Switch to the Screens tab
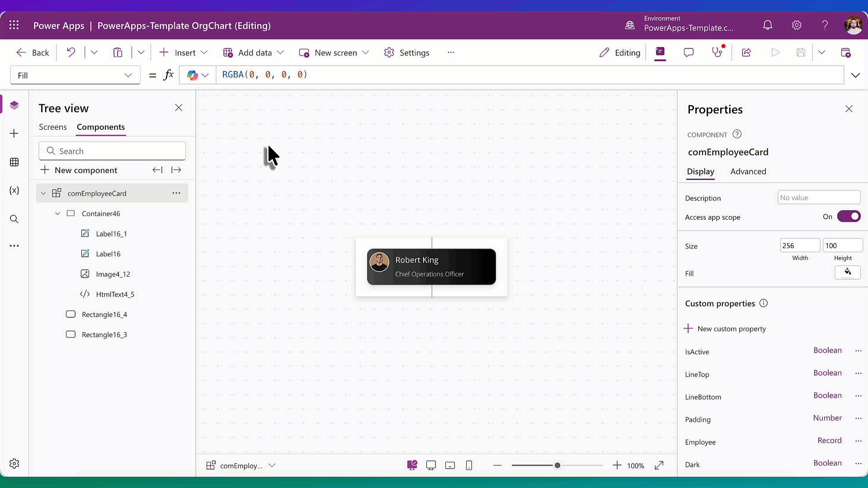868x488 pixels. point(52,127)
